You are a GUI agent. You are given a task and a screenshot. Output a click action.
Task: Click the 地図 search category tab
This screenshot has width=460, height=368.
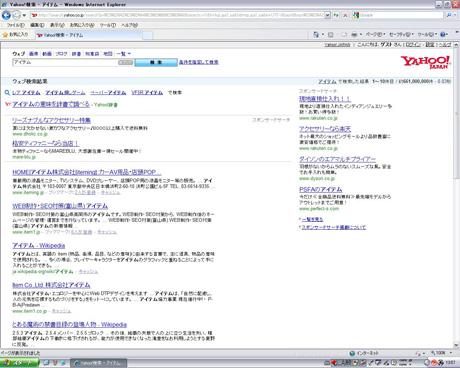[108, 54]
